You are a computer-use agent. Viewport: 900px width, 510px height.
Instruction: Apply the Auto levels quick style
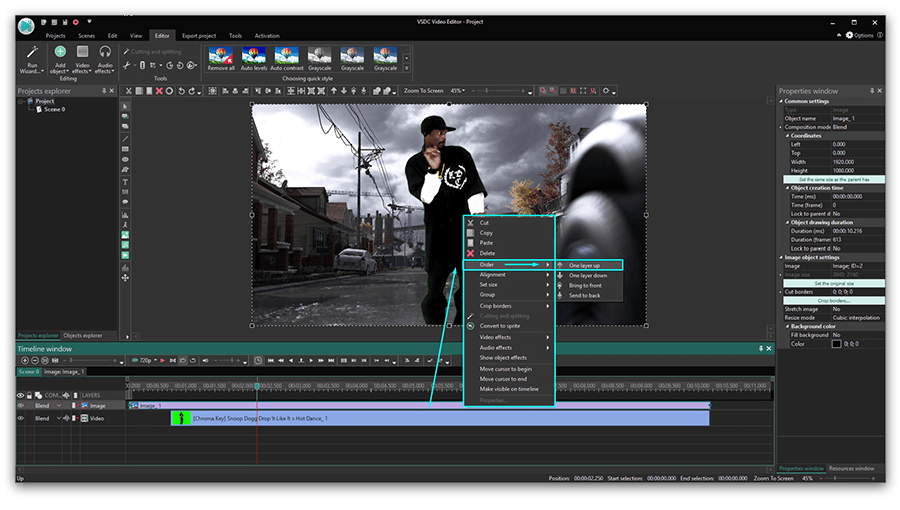point(253,56)
